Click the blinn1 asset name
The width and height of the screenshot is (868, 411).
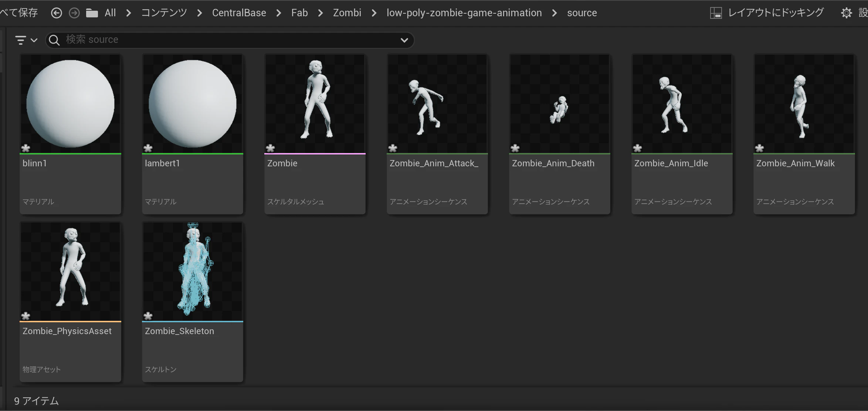click(35, 163)
